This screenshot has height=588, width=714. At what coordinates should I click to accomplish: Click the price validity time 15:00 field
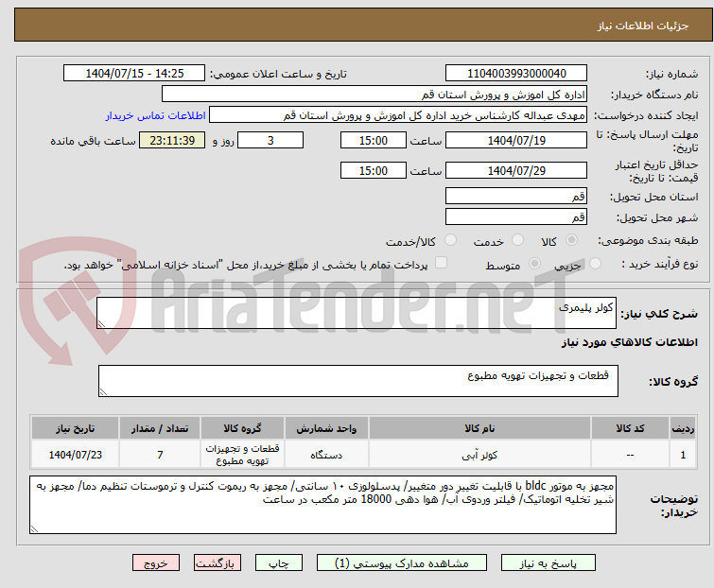coord(373,171)
